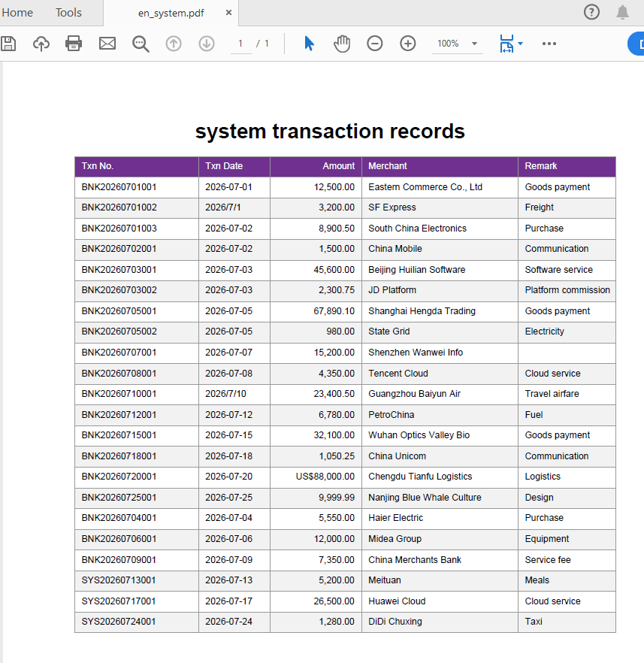
Task: Send file by email icon
Action: (107, 44)
